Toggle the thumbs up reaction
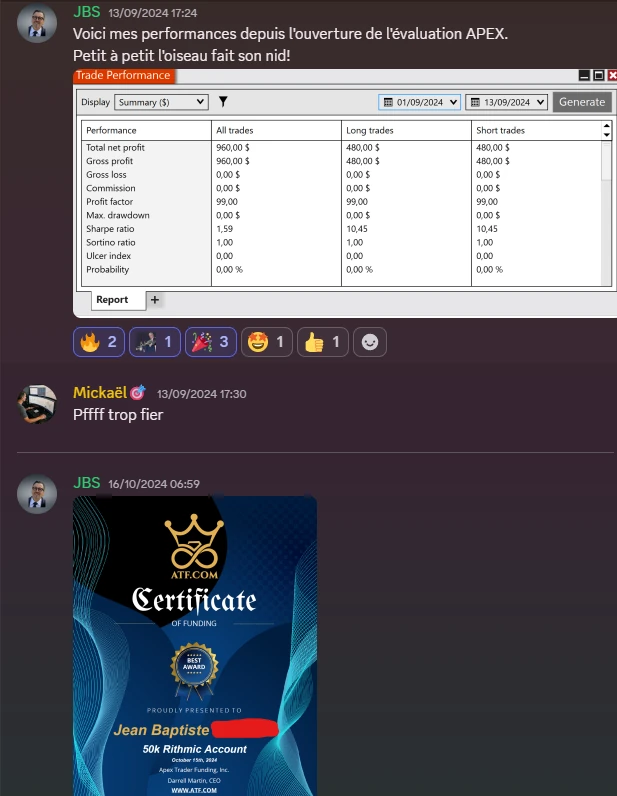This screenshot has height=796, width=617. pyautogui.click(x=322, y=342)
